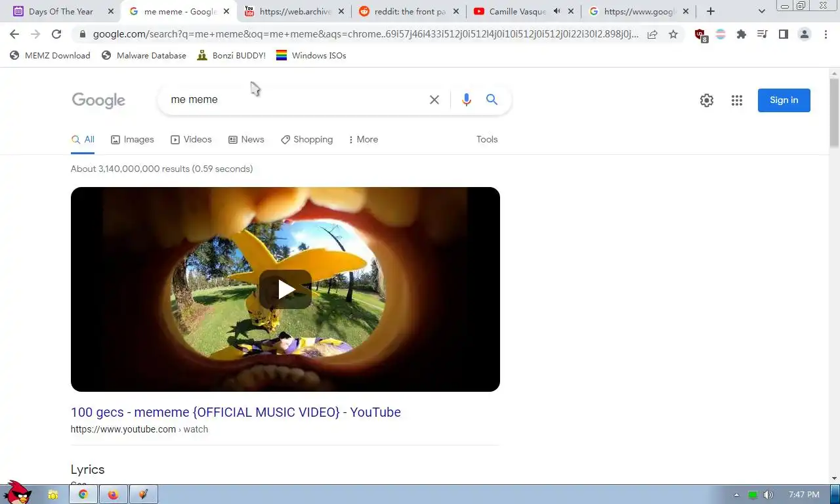Show hidden system tray icons
840x504 pixels.
pyautogui.click(x=736, y=495)
